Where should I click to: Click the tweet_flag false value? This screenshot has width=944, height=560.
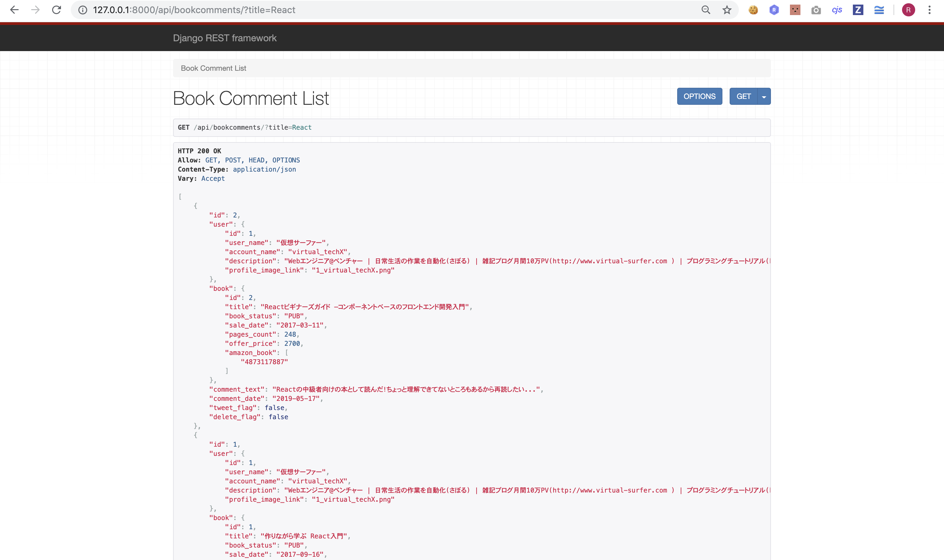click(275, 407)
